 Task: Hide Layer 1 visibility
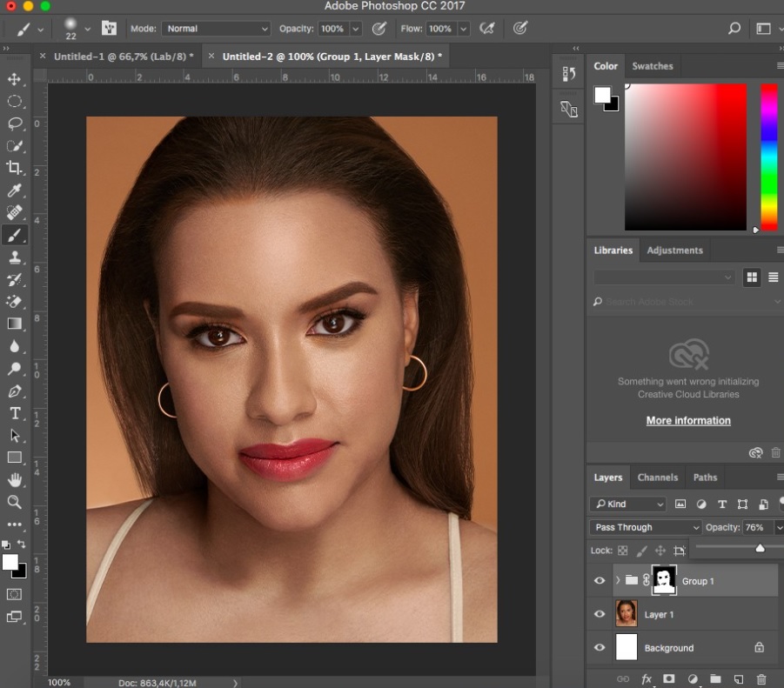point(600,614)
